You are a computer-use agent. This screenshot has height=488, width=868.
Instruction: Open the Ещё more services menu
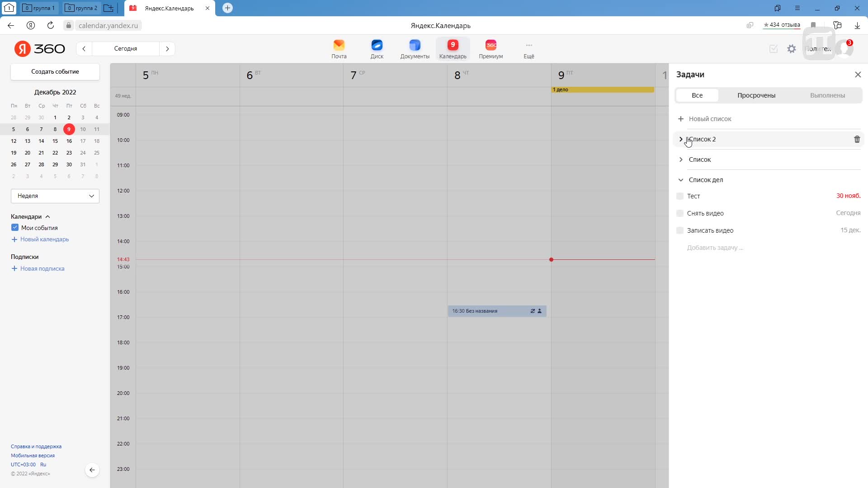click(x=528, y=49)
